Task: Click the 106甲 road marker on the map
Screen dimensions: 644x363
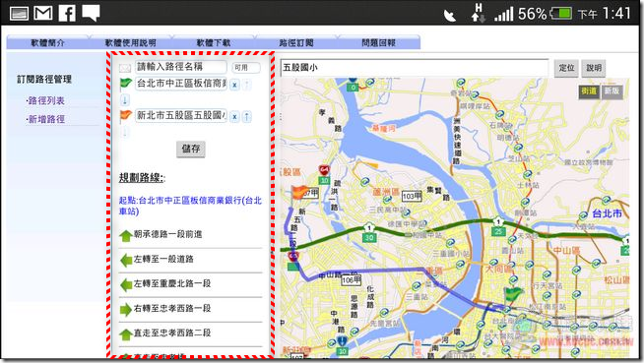Action: pos(352,279)
